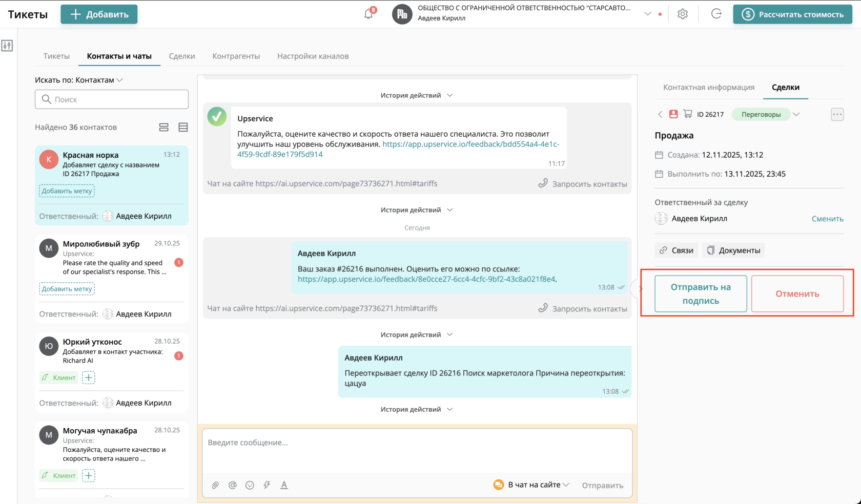Open quick replies via the lightning icon
861x504 pixels.
266,485
